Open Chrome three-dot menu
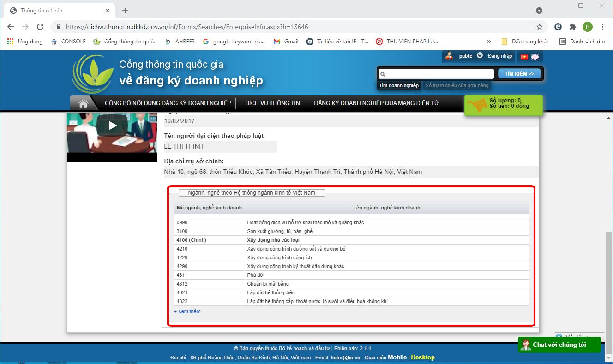Image resolution: width=613 pixels, height=364 pixels. tap(603, 27)
